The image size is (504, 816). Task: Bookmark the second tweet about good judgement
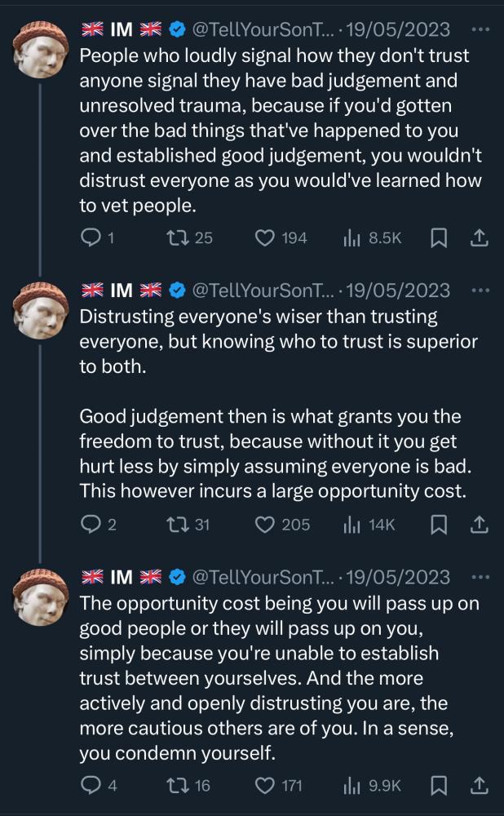point(439,525)
